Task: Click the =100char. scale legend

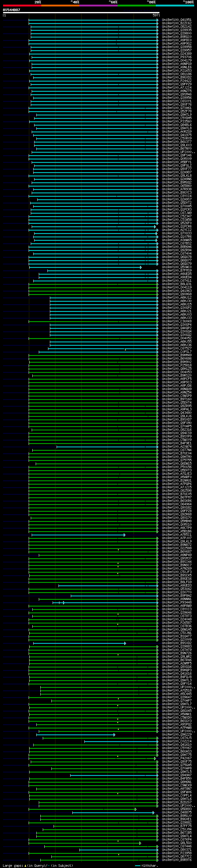Action: pyautogui.click(x=147, y=866)
